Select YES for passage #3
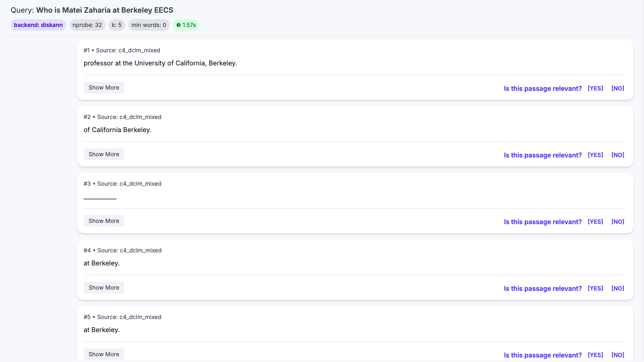Screen dimensions: 644x362 click(x=595, y=222)
